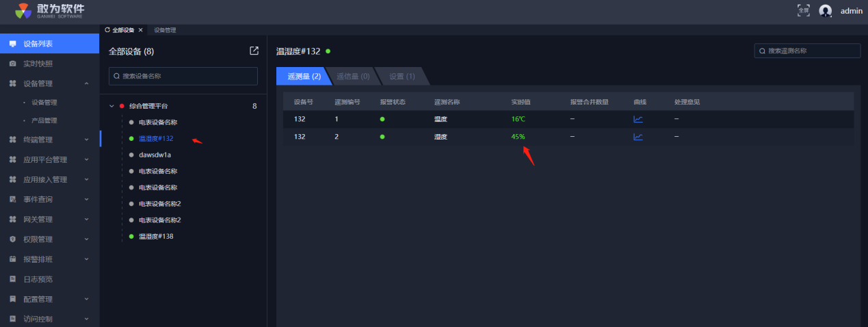Expand the 网关管理 sidebar group
The width and height of the screenshot is (868, 327).
click(x=86, y=219)
